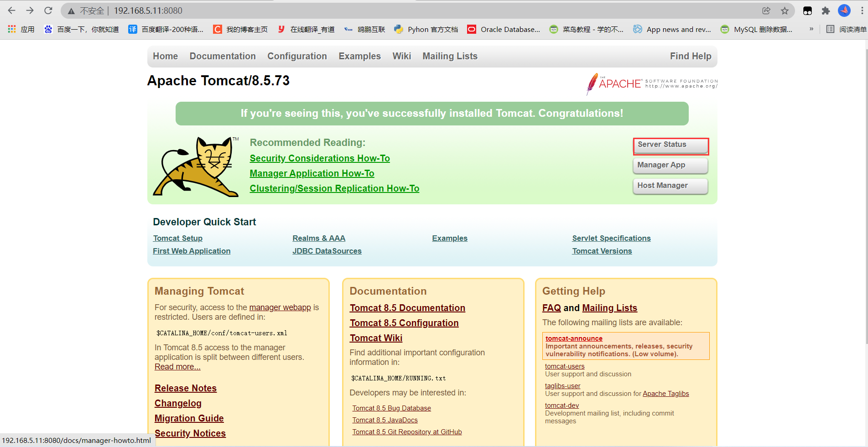Go forward in browser history
Screen dimensions: 868x447
click(30, 10)
